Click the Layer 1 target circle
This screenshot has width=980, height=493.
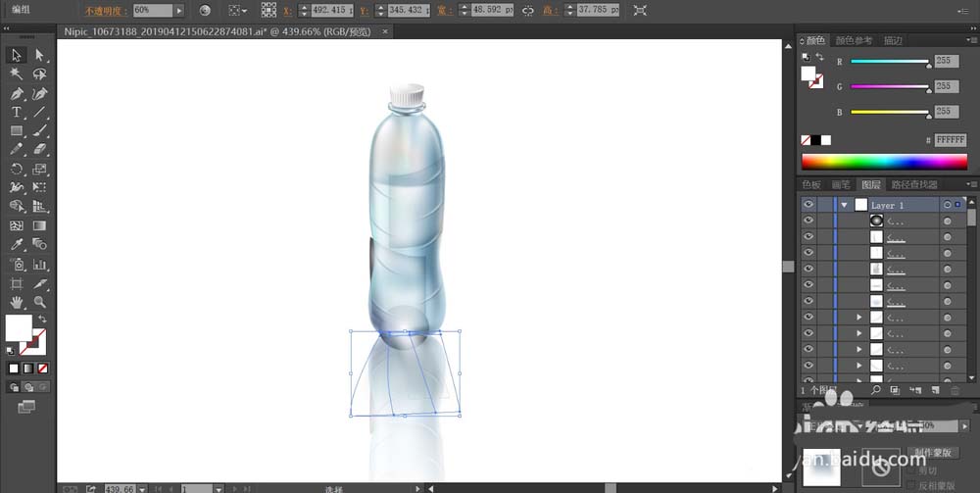pyautogui.click(x=948, y=204)
